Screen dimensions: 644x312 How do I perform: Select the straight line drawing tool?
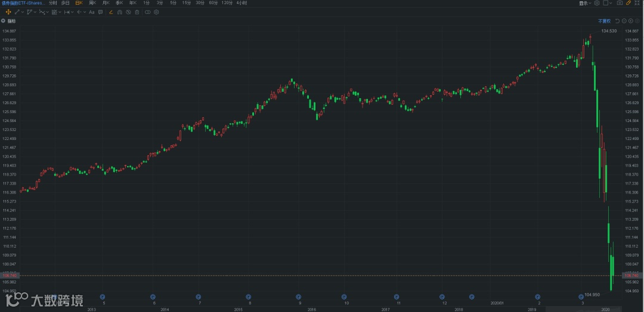[17, 12]
